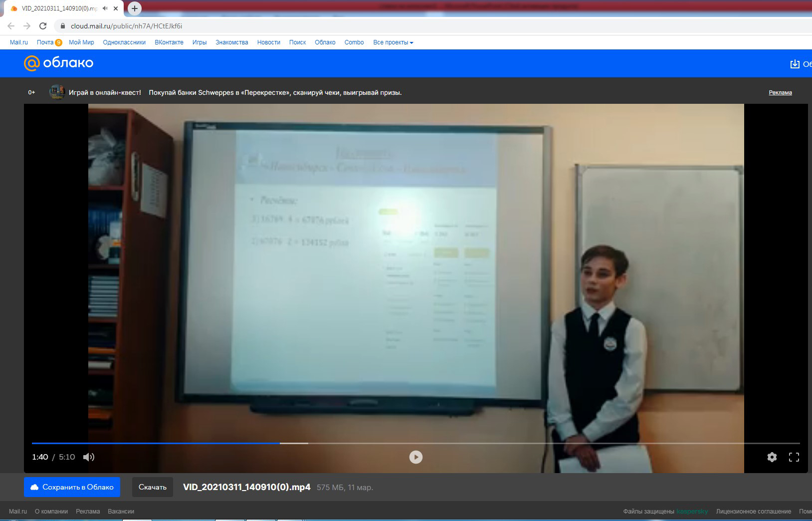Open Одноклассники in the top navigation
The image size is (812, 521).
click(x=124, y=42)
